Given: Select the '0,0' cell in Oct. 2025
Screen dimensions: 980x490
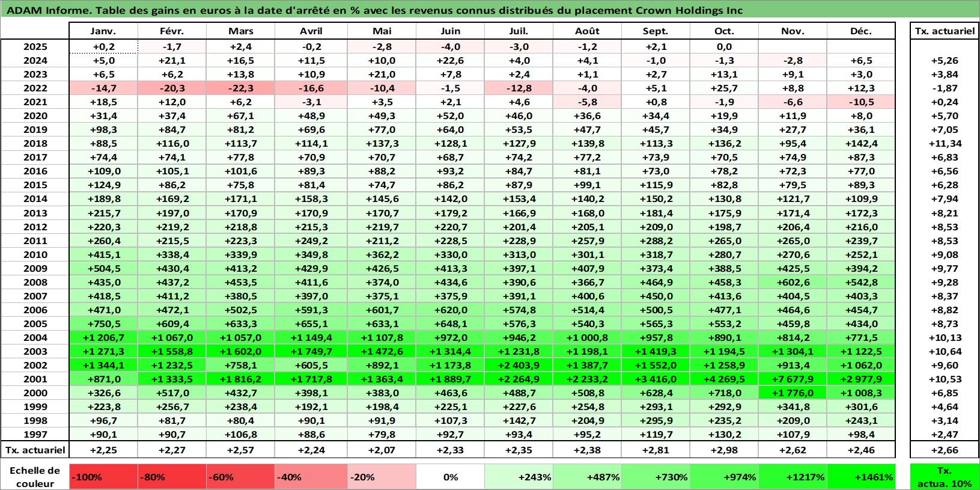Looking at the screenshot, I should click(x=724, y=47).
